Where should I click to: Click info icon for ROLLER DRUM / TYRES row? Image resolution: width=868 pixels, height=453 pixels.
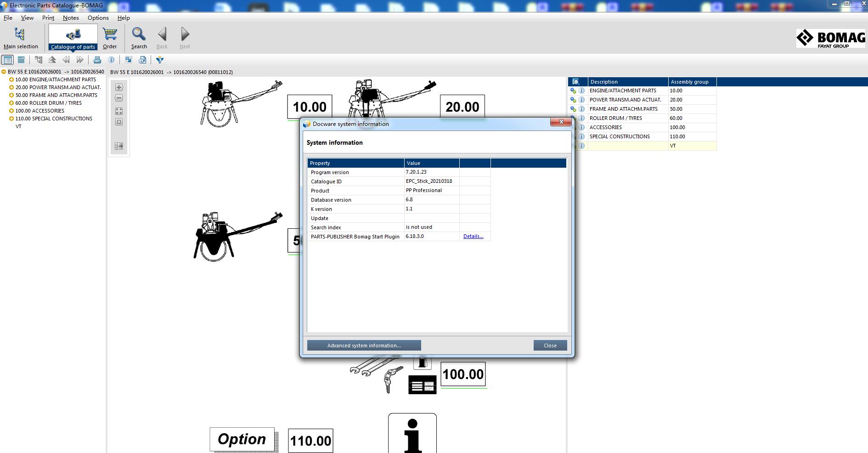click(x=581, y=118)
